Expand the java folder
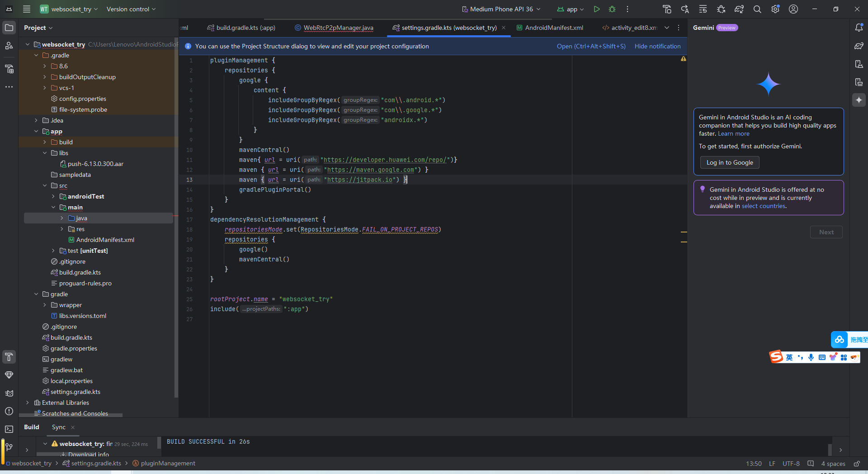The width and height of the screenshot is (868, 474). click(x=62, y=218)
